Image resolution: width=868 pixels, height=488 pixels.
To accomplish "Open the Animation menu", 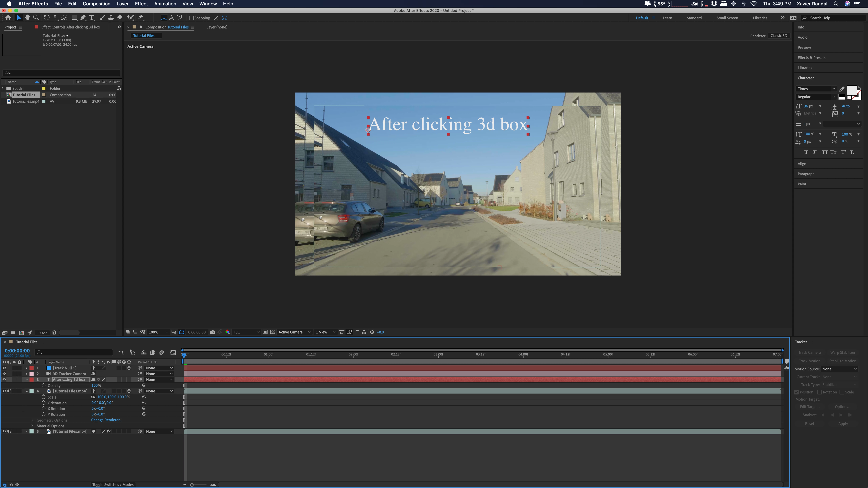I will [x=165, y=4].
